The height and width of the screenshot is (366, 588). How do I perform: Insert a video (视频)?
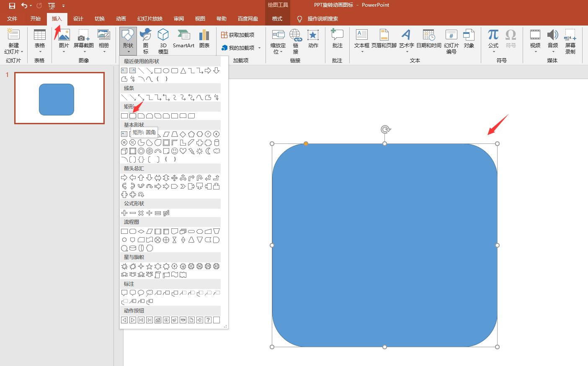point(535,39)
